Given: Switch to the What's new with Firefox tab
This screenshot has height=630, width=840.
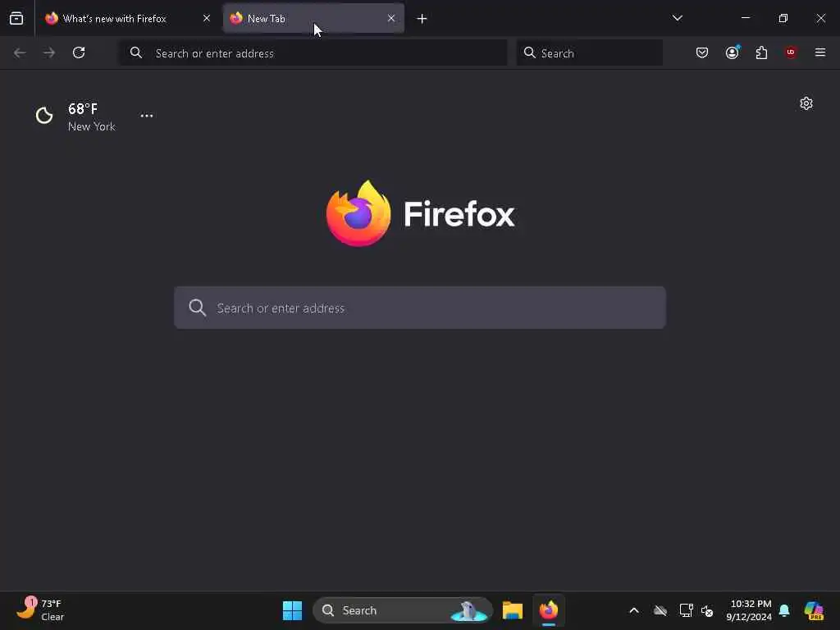Looking at the screenshot, I should tap(129, 18).
